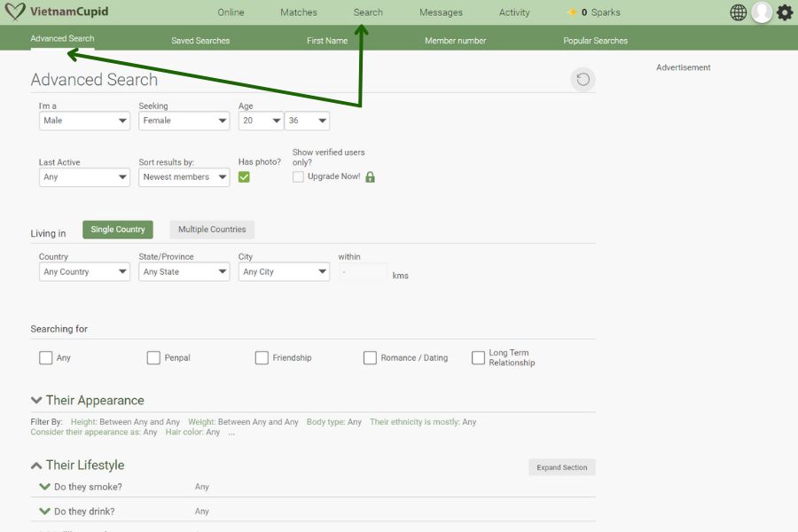Click the within kms distance field
The image size is (798, 532).
point(363,273)
